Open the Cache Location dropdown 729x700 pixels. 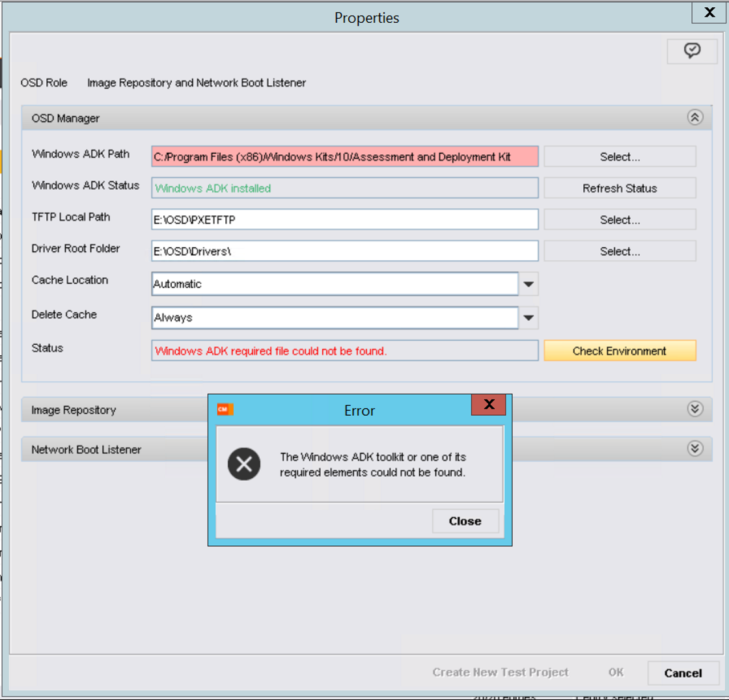pyautogui.click(x=529, y=284)
